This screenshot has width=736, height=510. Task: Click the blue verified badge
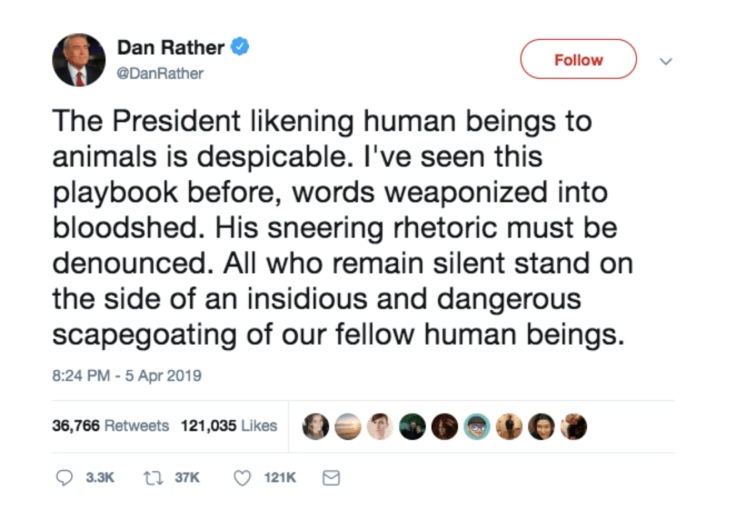point(240,47)
